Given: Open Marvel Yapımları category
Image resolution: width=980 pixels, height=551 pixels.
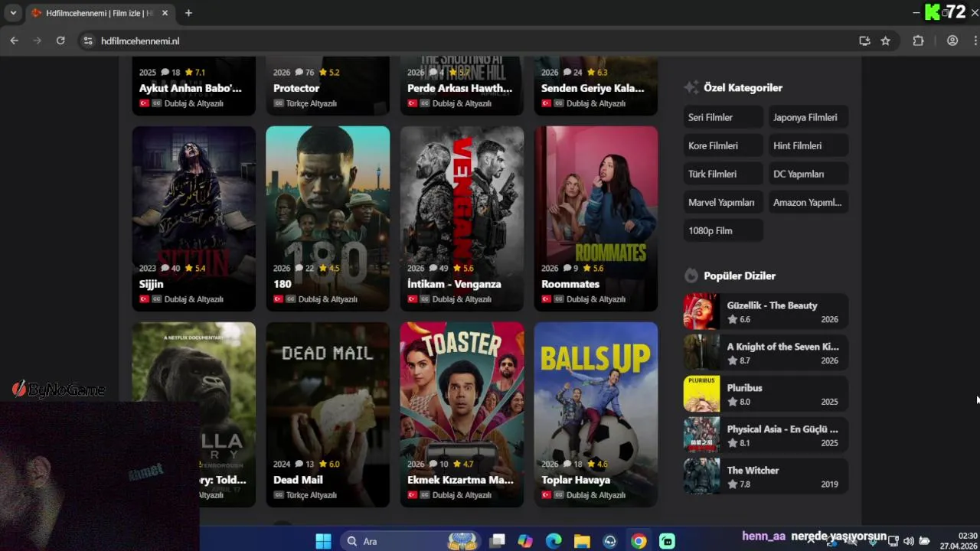Looking at the screenshot, I should tap(724, 202).
